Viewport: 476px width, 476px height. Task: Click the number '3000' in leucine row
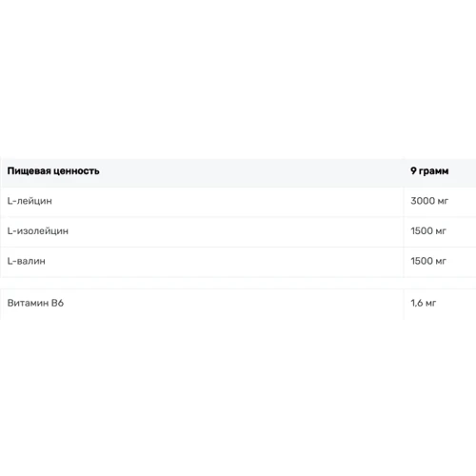[x=423, y=201]
